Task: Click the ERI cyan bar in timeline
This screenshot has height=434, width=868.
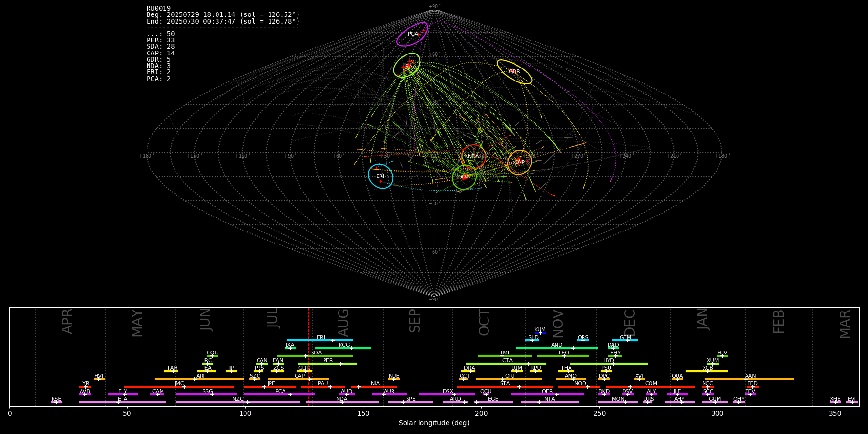Action: tap(320, 340)
